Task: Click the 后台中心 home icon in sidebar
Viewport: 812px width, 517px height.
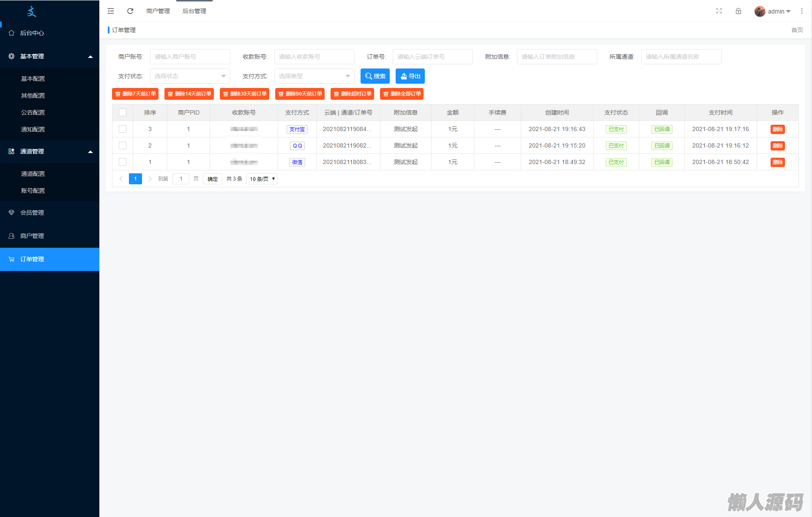Action: point(11,33)
